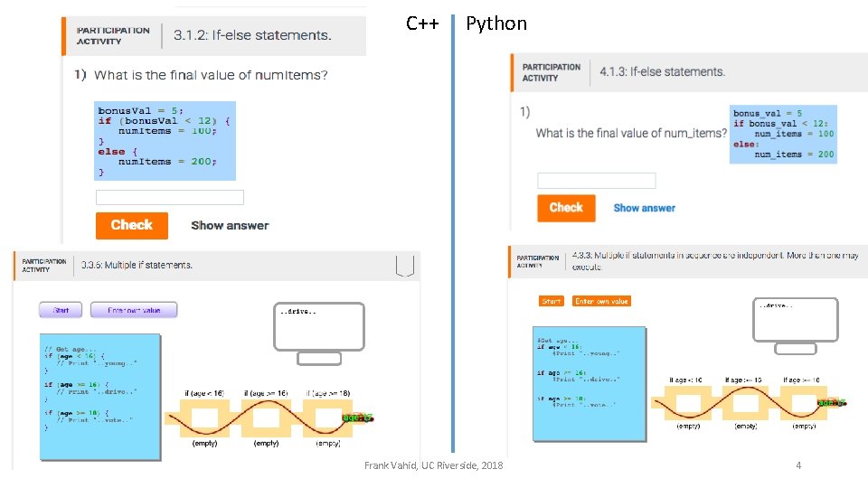Image resolution: width=868 pixels, height=488 pixels.
Task: Click the Python code block with bonus_val
Action: tap(783, 135)
